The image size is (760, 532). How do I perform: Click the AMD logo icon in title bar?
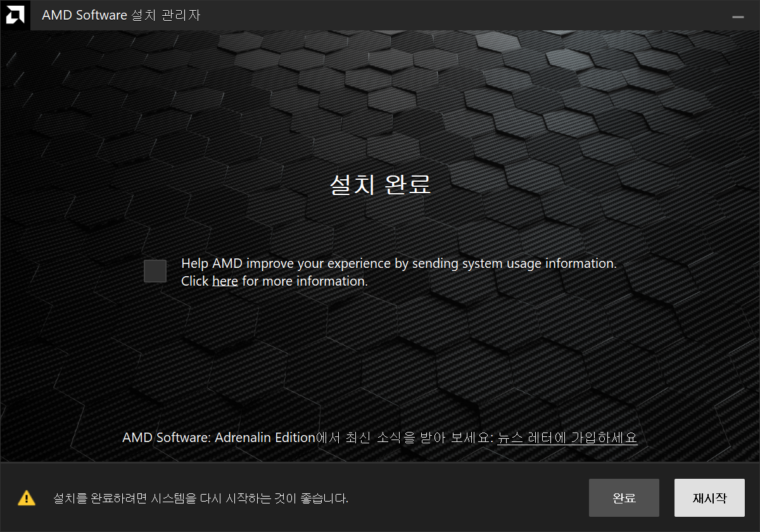click(x=15, y=15)
